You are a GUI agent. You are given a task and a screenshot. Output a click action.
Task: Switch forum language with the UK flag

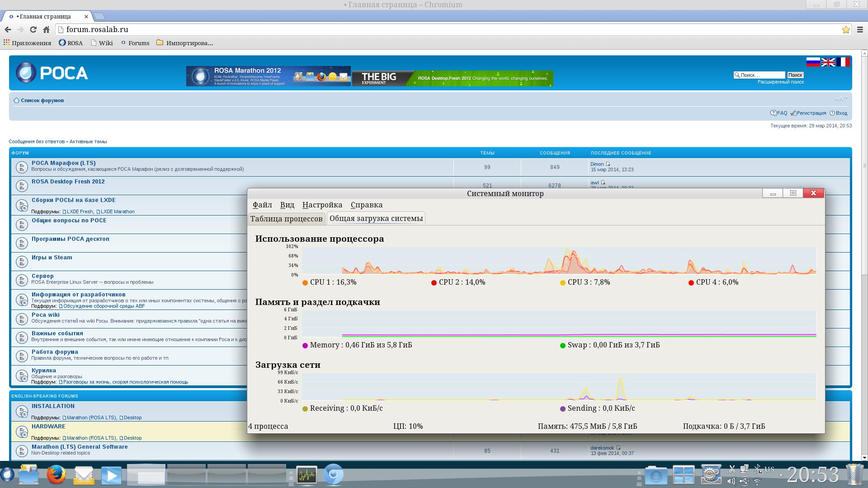point(828,62)
